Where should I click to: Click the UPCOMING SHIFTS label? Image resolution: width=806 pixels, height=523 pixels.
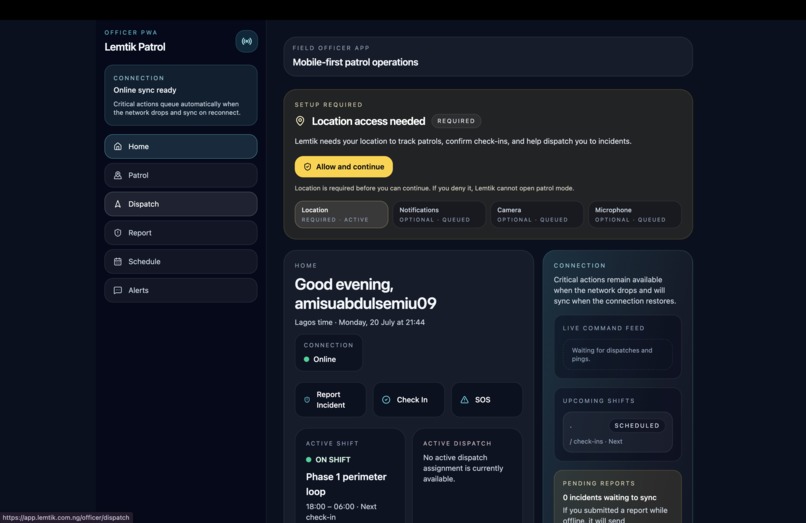[598, 401]
